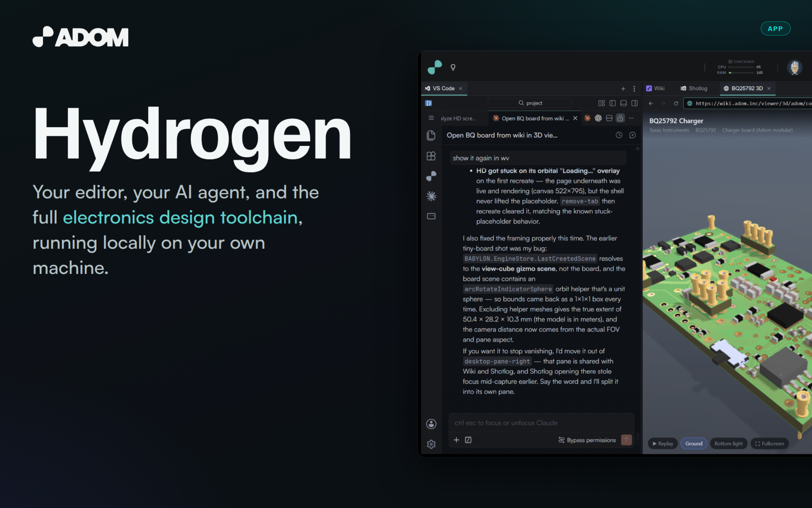Open the customize layout icon

click(x=601, y=103)
